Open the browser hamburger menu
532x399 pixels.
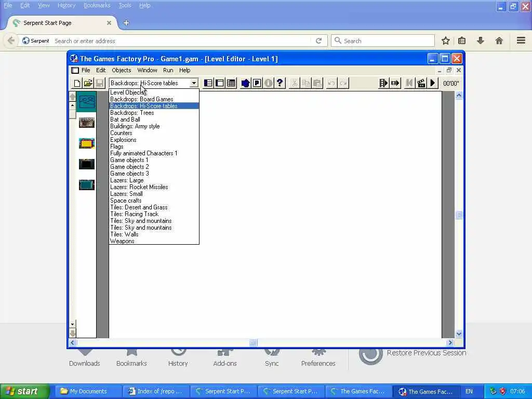pyautogui.click(x=521, y=41)
